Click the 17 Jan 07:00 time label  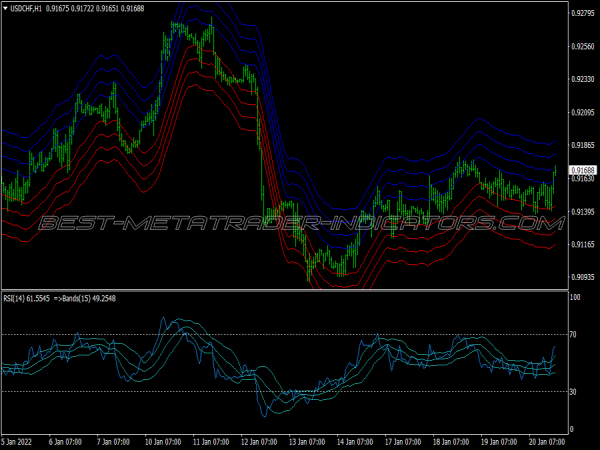point(403,442)
